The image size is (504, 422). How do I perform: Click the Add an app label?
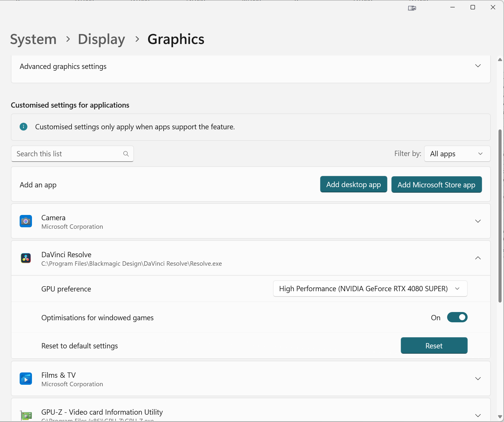pos(38,185)
